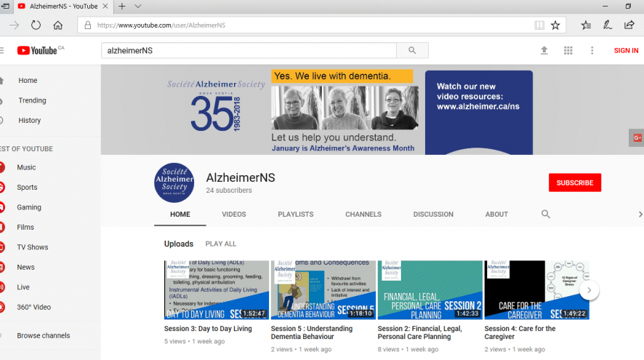Screen dimensions: 644x360
Task: Click the share page icon
Action: point(629,25)
